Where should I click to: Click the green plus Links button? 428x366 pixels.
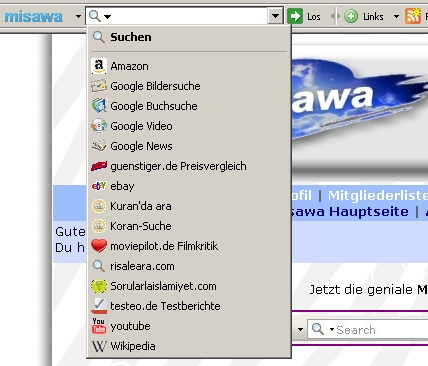coord(351,16)
